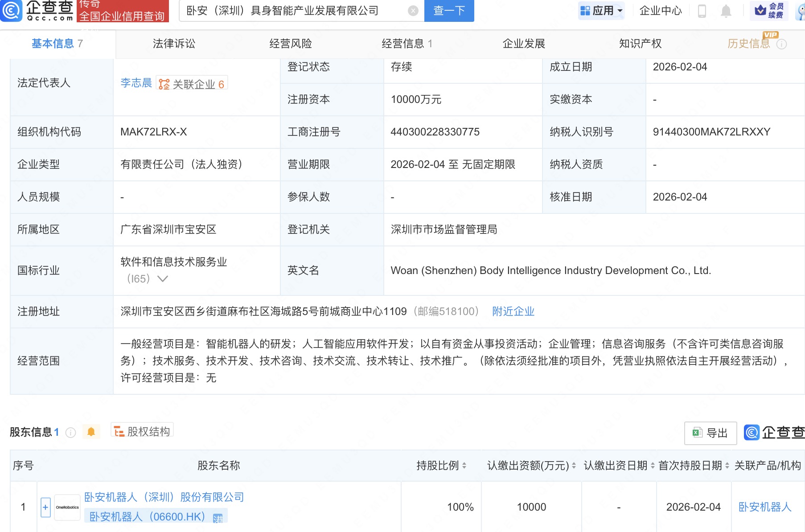The width and height of the screenshot is (805, 532).
Task: Click the info icon beside 历史信息
Action: coord(782,44)
